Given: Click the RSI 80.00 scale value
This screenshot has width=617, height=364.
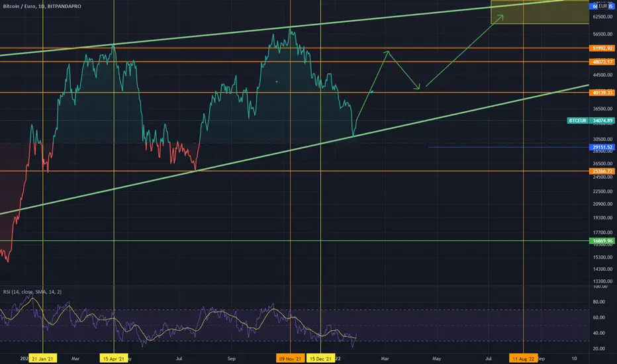Looking at the screenshot, I should (x=598, y=302).
